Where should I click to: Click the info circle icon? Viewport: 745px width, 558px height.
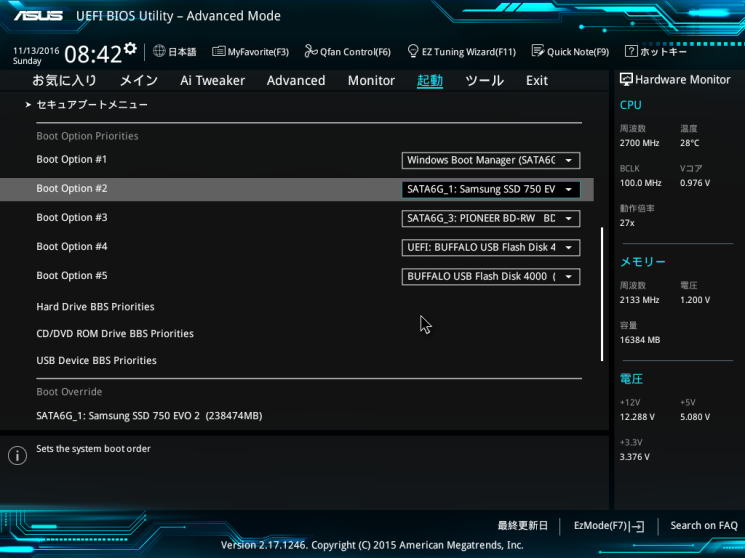[18, 455]
